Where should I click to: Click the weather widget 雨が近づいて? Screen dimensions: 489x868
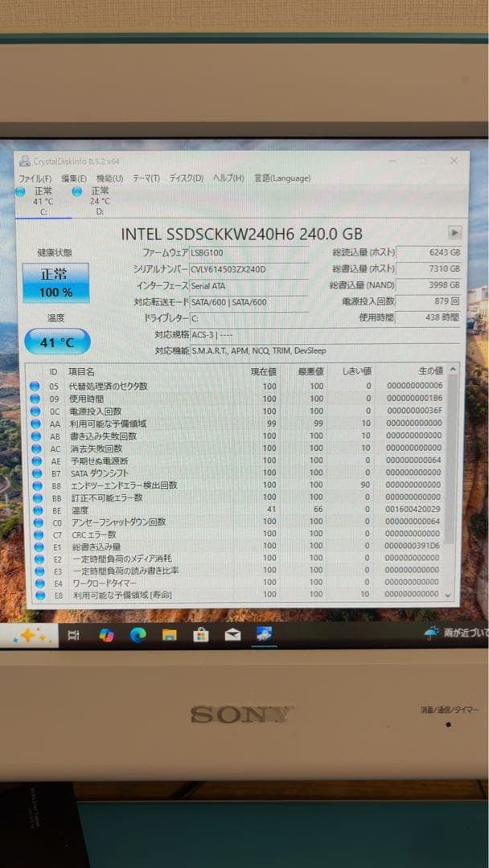click(x=456, y=633)
